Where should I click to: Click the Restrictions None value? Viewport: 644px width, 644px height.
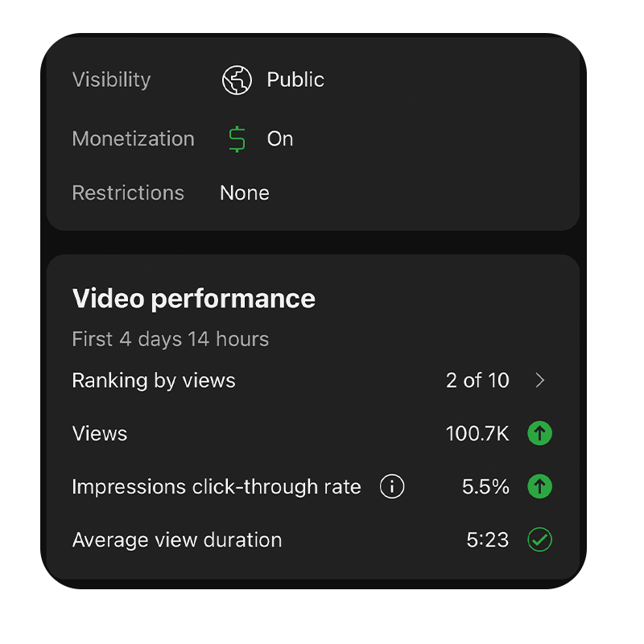pyautogui.click(x=245, y=193)
